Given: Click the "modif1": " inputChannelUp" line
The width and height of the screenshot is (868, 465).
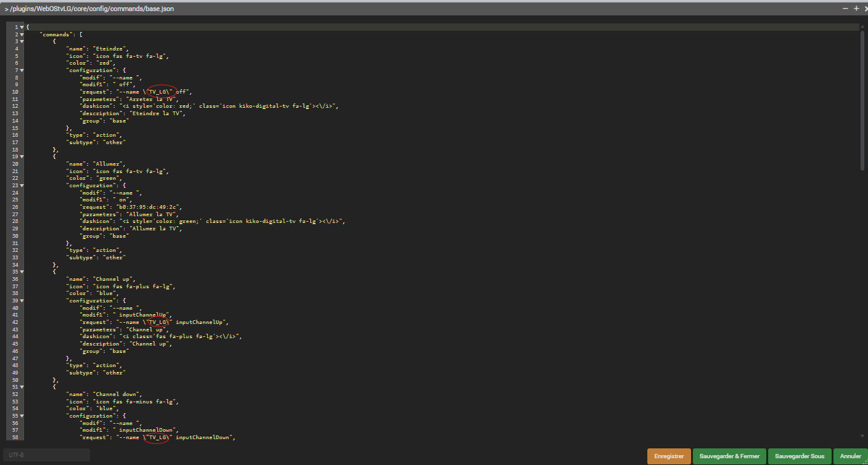Looking at the screenshot, I should pos(125,315).
